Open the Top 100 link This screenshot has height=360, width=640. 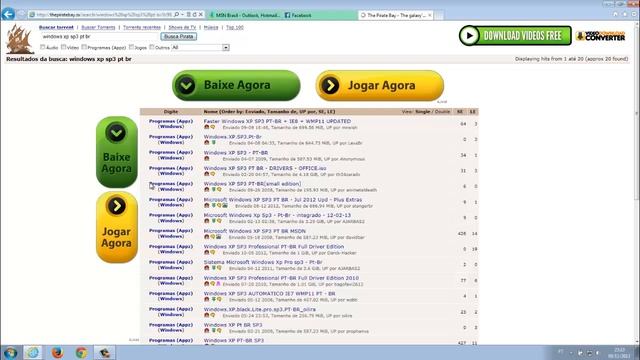click(x=235, y=27)
